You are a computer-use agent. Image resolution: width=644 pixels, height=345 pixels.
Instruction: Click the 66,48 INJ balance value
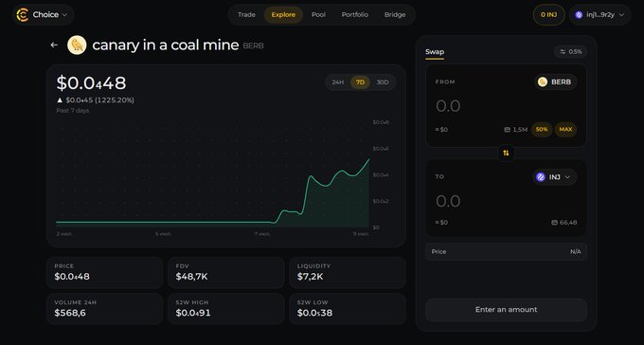pos(568,223)
